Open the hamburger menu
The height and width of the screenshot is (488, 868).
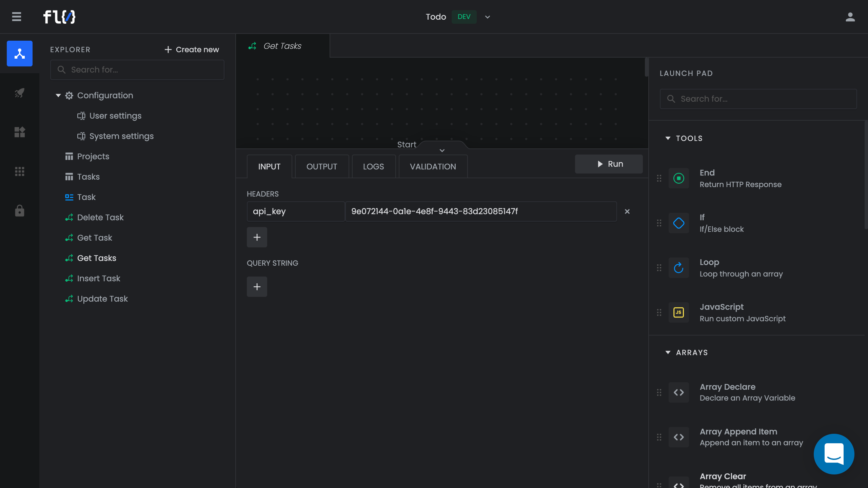point(16,17)
